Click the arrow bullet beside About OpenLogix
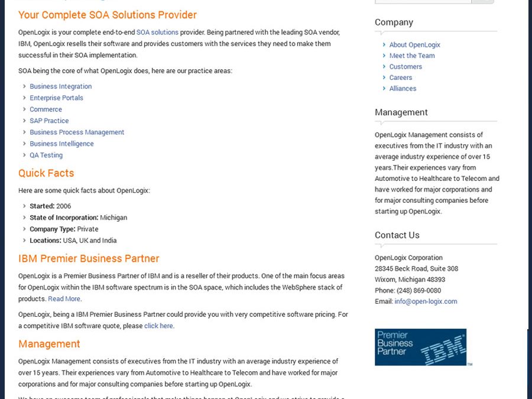Screen dimensions: 532x399 tap(384, 45)
